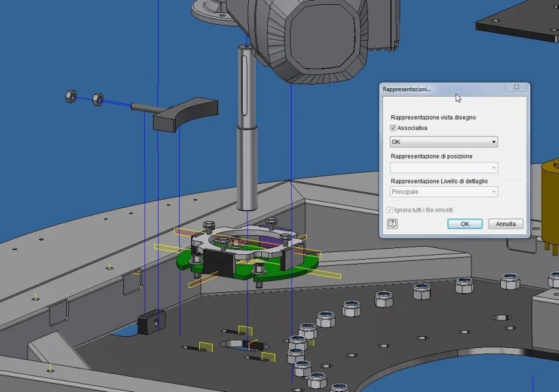Click the help icon in Rappresentazioni dialog
Screen dimensions: 559x392
(392, 224)
